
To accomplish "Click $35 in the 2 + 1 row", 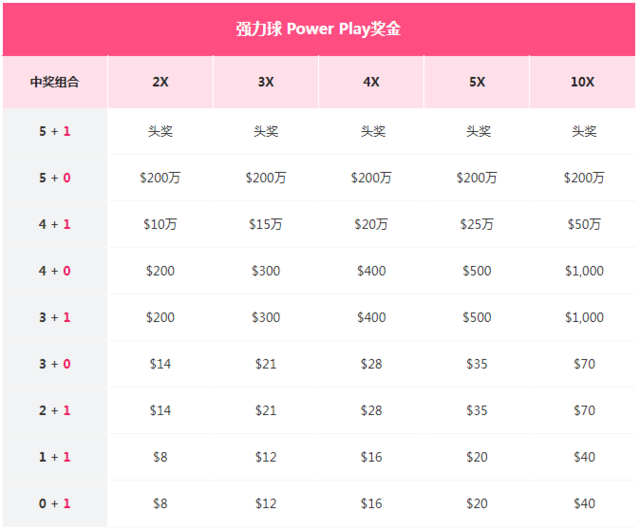I will point(477,411).
